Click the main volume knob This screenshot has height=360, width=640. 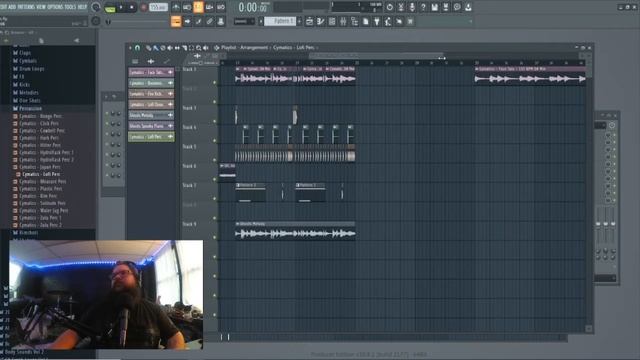coord(96,7)
